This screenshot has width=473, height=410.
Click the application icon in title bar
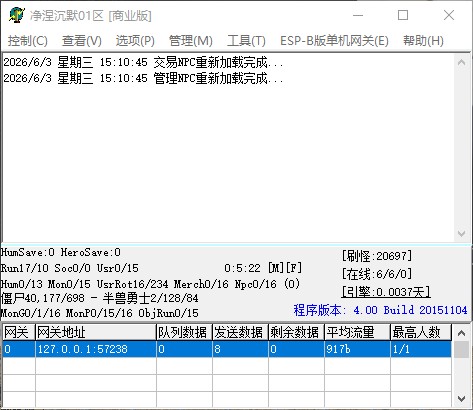click(16, 15)
